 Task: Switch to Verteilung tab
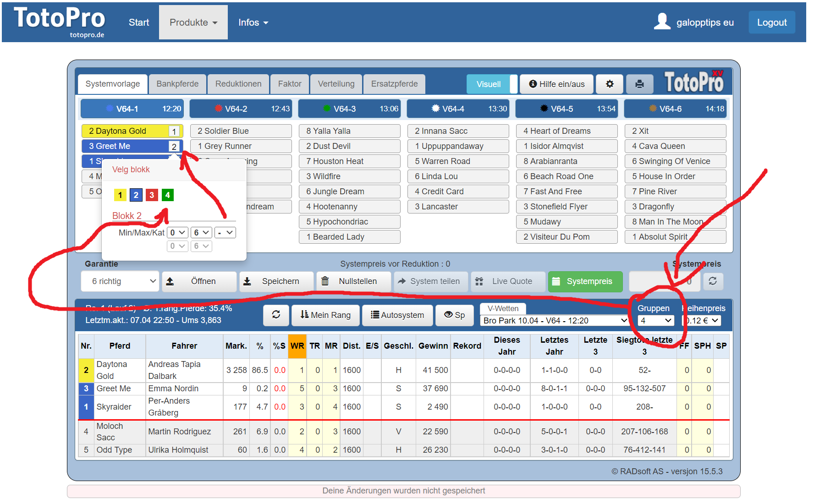pos(336,84)
